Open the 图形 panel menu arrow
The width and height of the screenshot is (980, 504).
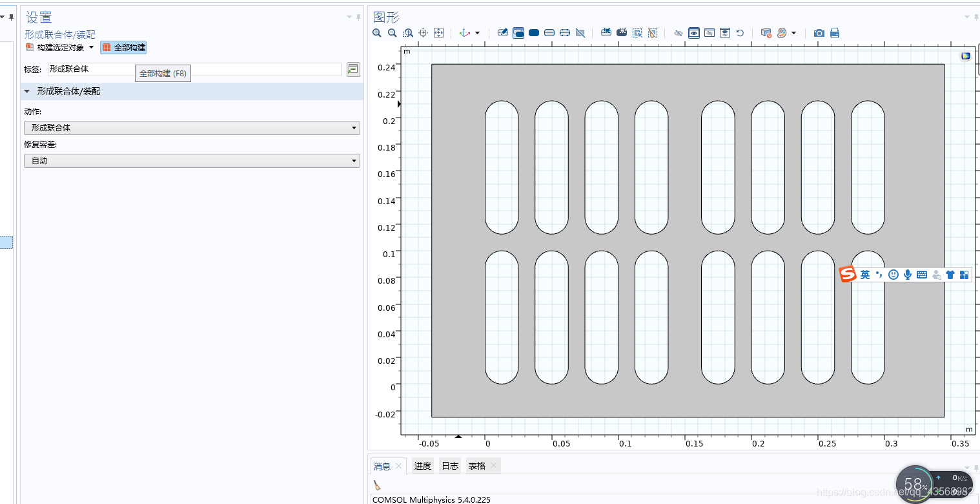click(967, 17)
